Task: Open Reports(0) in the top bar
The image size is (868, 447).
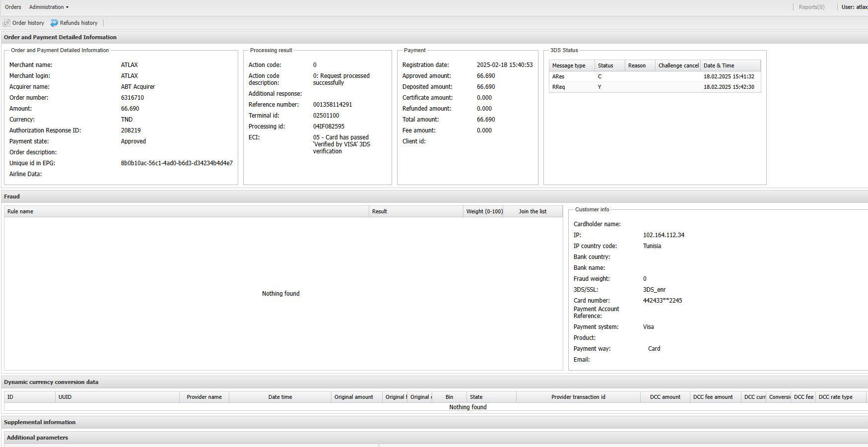Action: point(811,7)
